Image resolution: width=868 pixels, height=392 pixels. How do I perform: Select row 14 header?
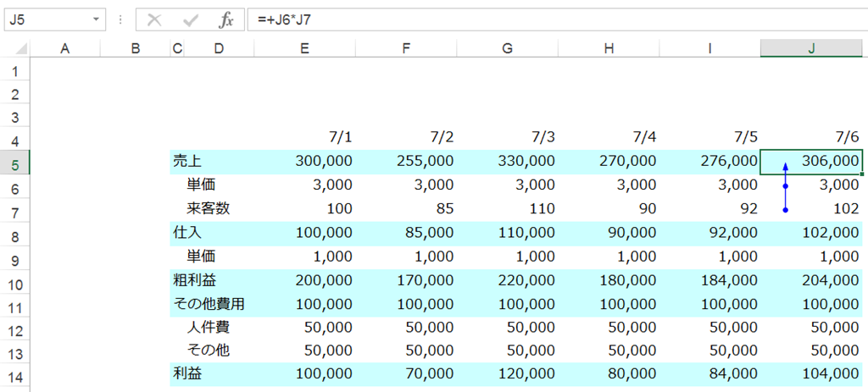tap(15, 377)
